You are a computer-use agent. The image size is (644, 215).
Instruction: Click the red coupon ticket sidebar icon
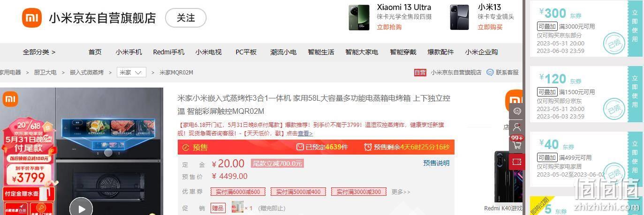point(517,162)
